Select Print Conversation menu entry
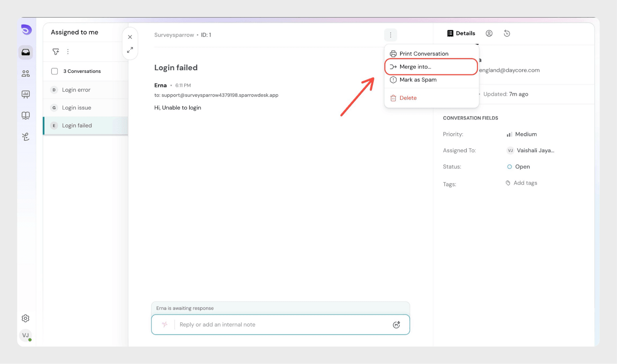 tap(423, 54)
